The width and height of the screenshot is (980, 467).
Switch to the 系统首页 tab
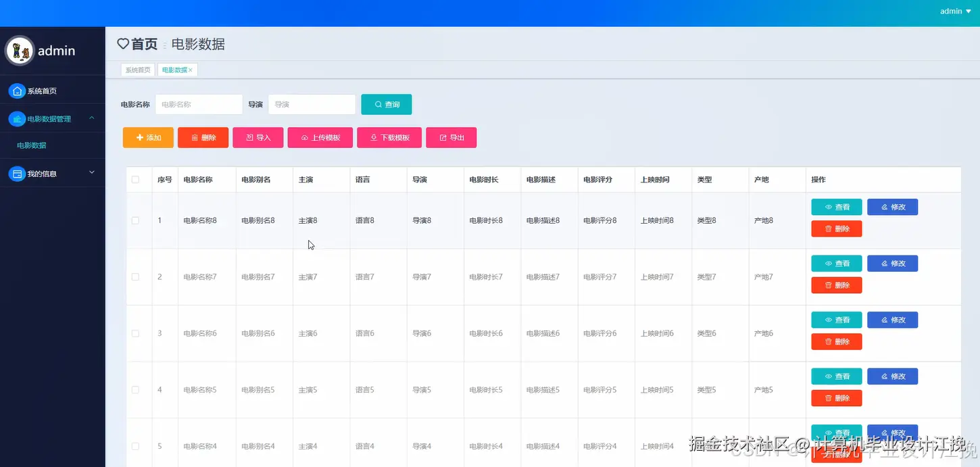138,70
